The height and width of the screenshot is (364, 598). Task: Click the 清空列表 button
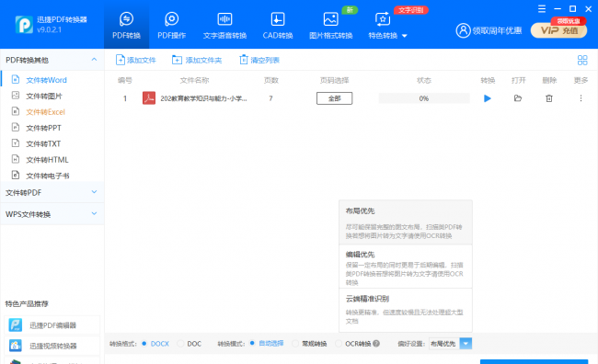coord(259,60)
